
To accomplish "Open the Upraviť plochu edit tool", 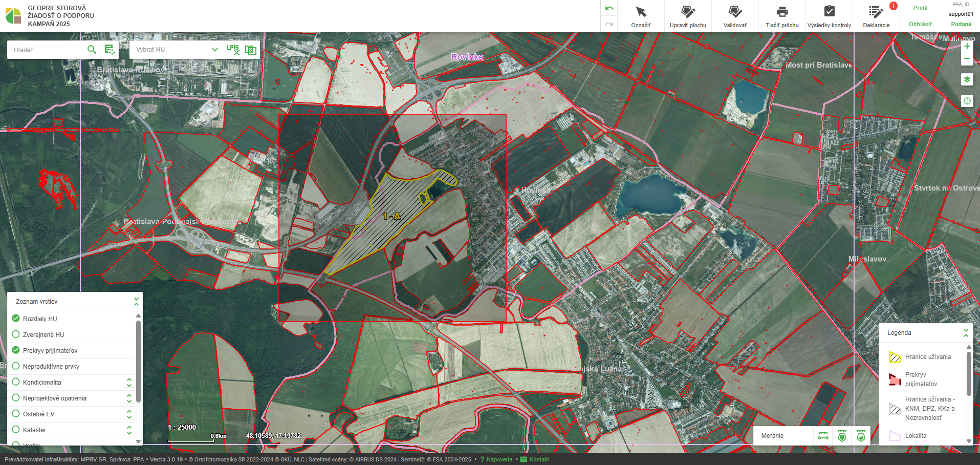I will point(688,12).
